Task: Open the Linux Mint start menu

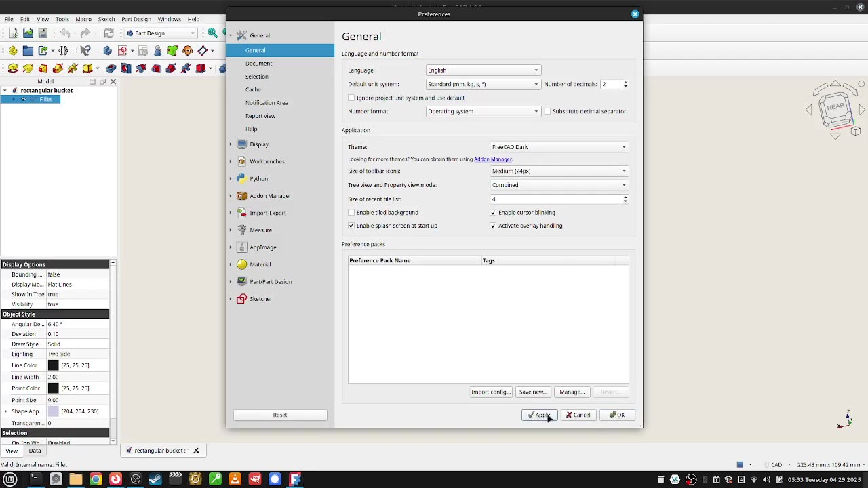Action: tap(10, 480)
